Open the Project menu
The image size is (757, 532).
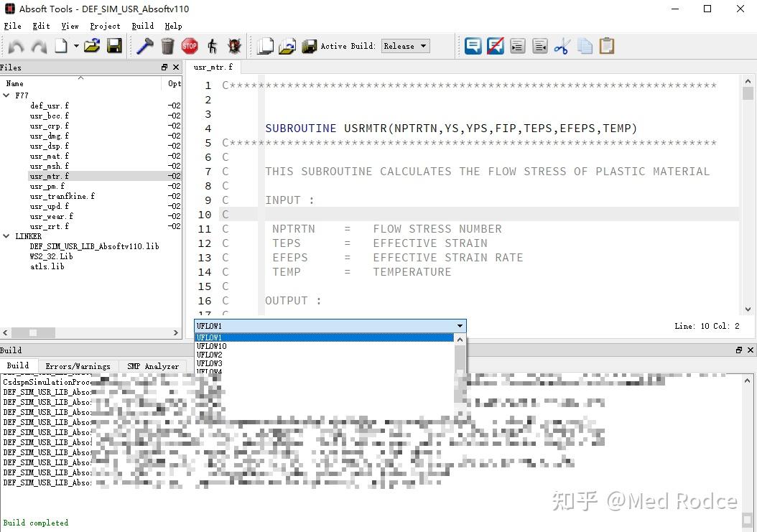105,26
